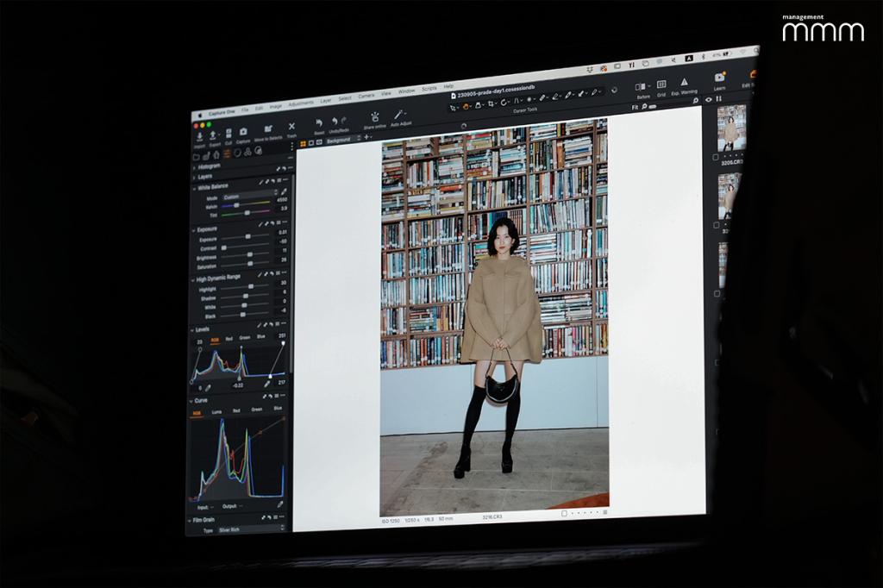Tick the checkbox under thumbnail 3205.CR3
883x588 pixels.
click(716, 158)
